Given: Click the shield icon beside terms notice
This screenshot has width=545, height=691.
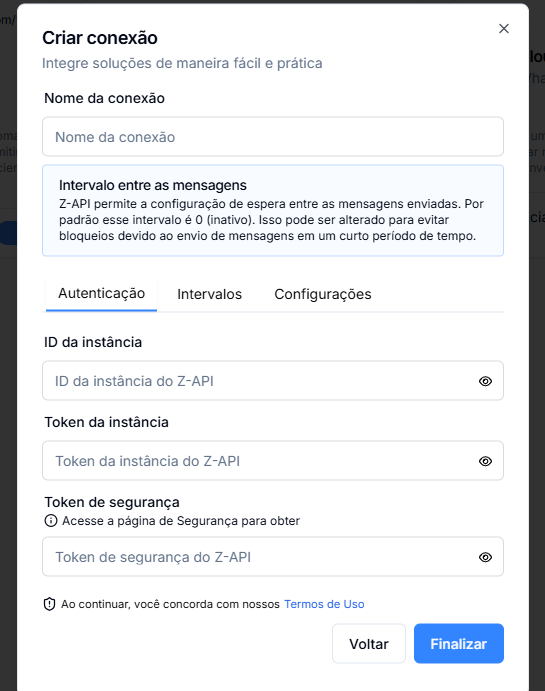Looking at the screenshot, I should pyautogui.click(x=49, y=604).
